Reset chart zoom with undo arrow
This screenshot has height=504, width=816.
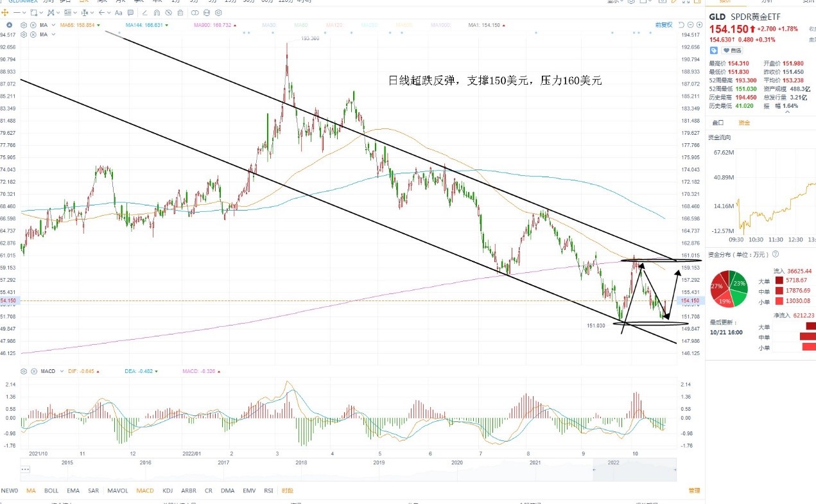pos(681,25)
